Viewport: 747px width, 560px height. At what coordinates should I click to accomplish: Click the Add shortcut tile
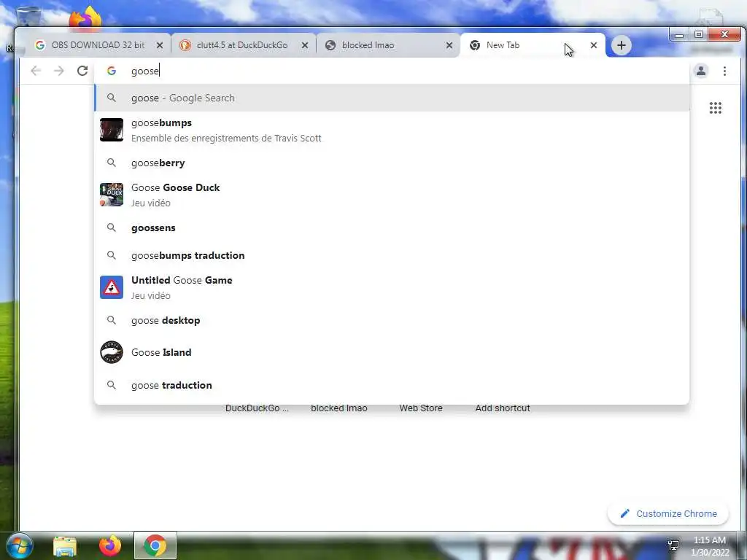click(503, 408)
